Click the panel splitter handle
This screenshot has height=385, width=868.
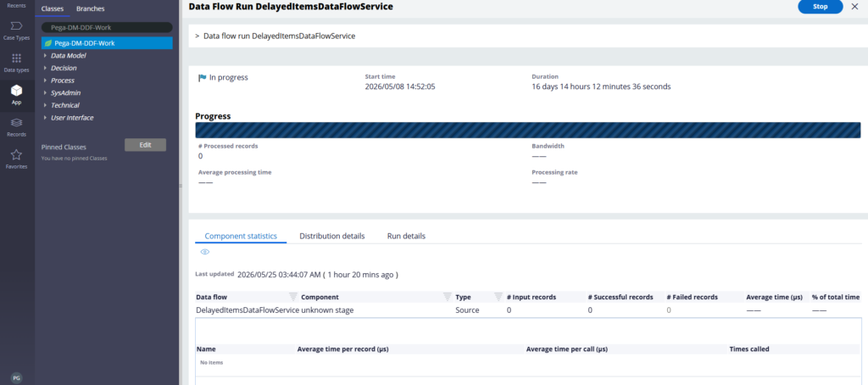[181, 186]
